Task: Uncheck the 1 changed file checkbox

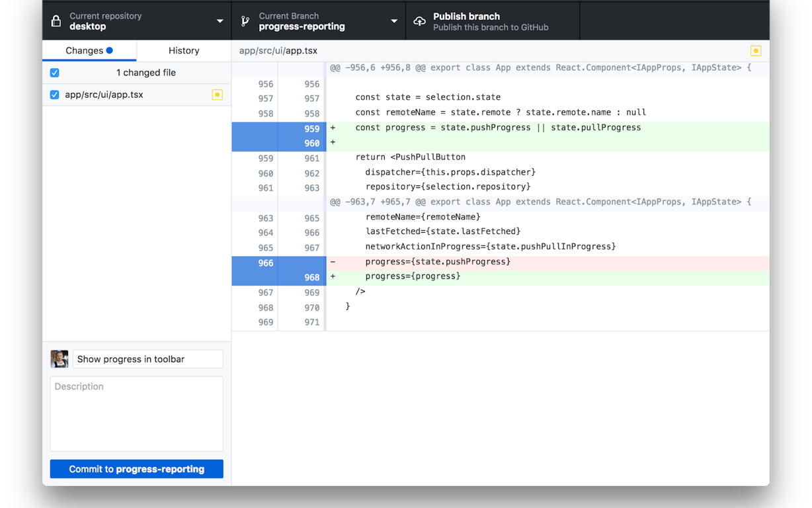Action: tap(54, 72)
